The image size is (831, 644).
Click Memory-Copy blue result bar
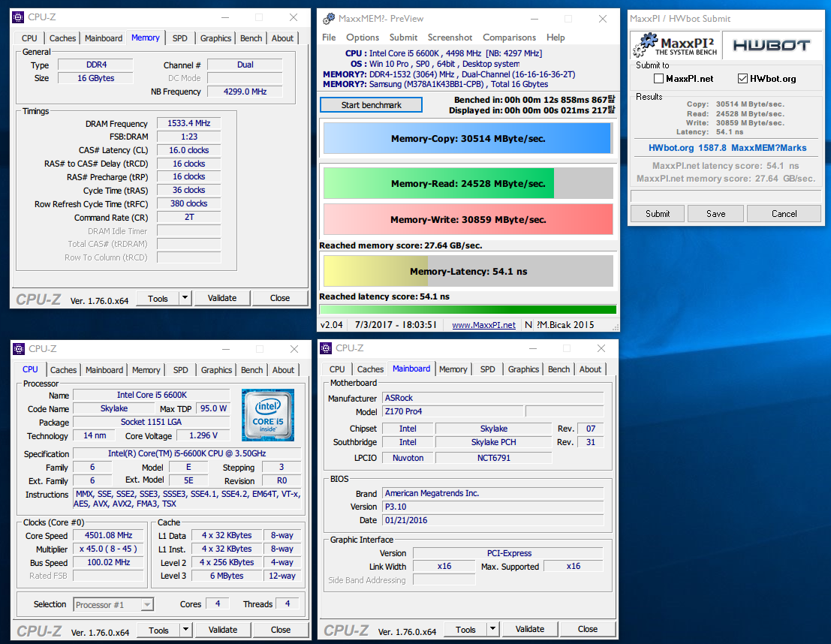click(468, 138)
